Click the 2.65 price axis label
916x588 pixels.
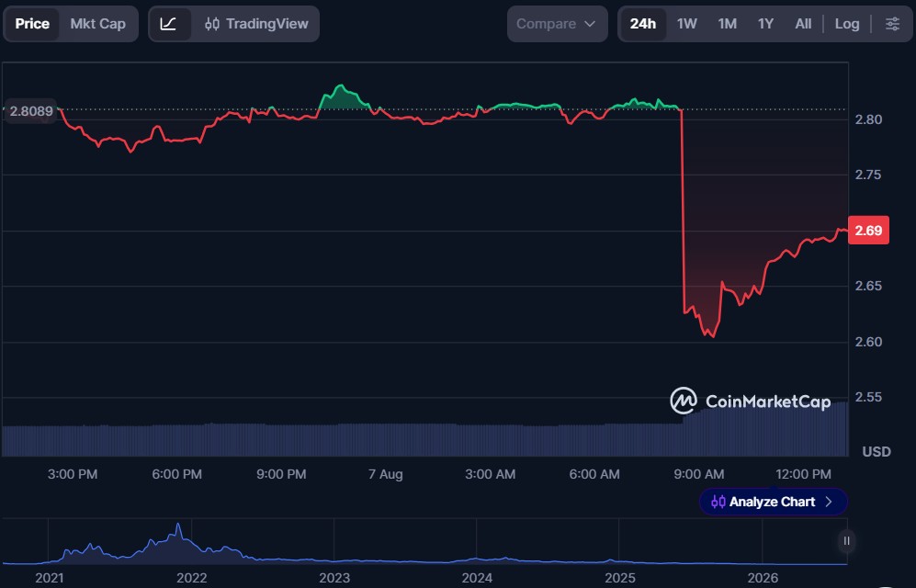(x=868, y=286)
